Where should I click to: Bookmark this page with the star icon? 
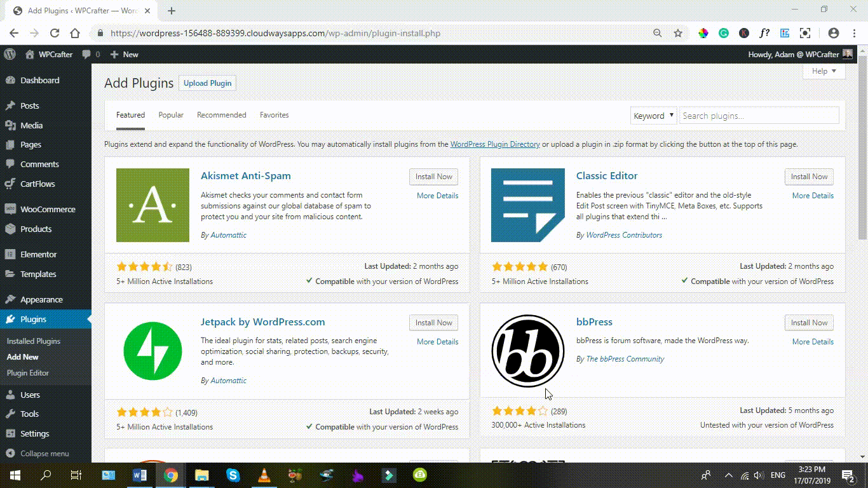pos(678,33)
